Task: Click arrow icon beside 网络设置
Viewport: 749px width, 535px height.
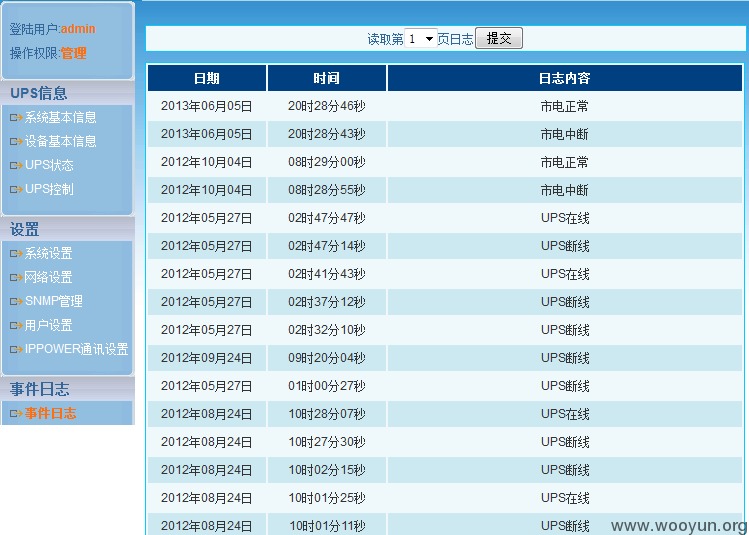Action: tap(16, 277)
